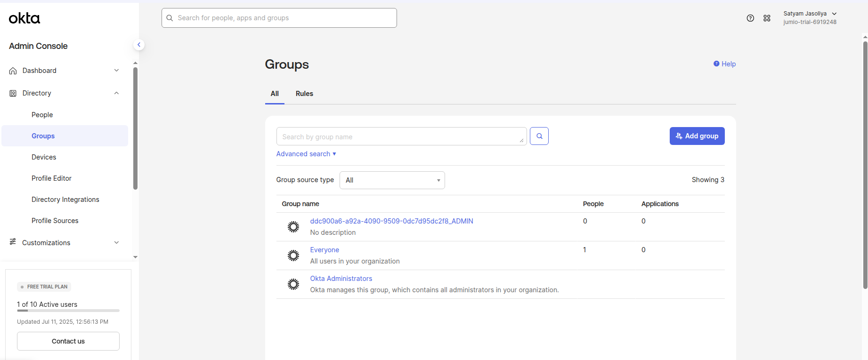
Task: Expand the Dashboard menu section
Action: pos(116,71)
